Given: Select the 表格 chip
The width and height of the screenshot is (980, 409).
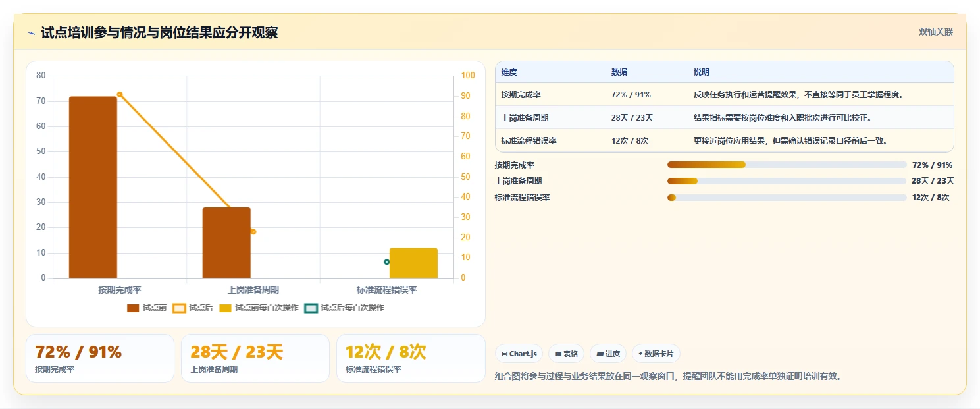Looking at the screenshot, I should click(x=567, y=354).
